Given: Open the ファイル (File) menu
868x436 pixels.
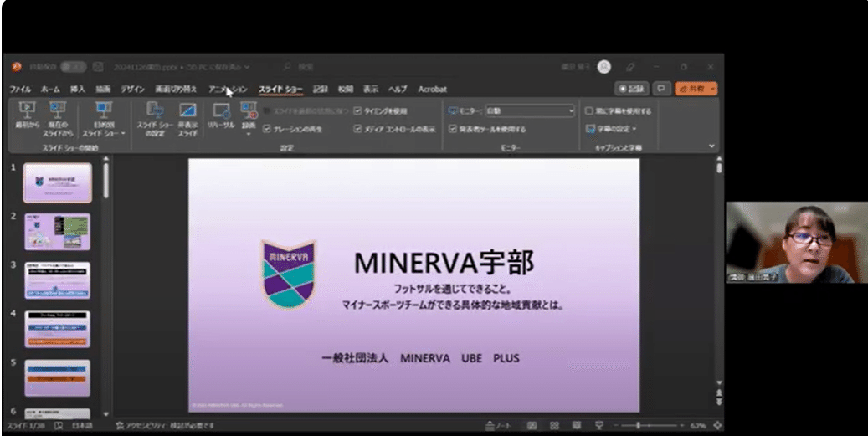Looking at the screenshot, I should point(20,89).
